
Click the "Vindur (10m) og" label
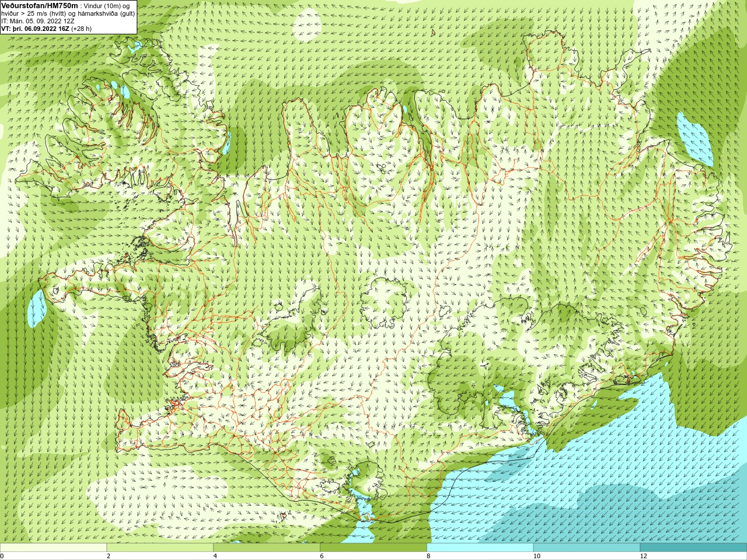[107, 6]
